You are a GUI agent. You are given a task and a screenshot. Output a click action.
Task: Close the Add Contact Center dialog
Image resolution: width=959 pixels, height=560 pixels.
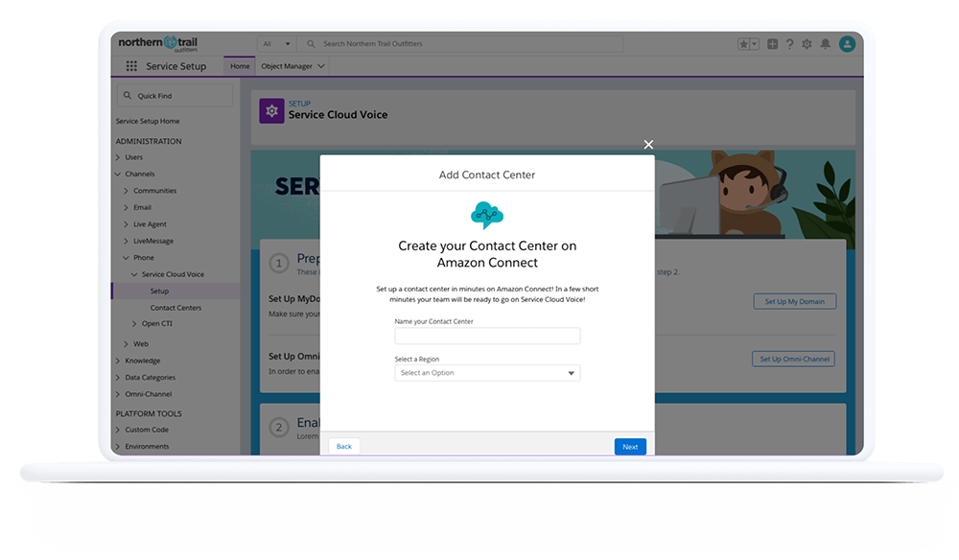[x=648, y=144]
